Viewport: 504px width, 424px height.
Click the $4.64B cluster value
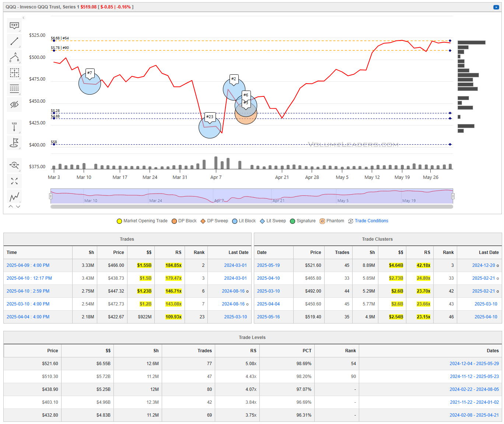(396, 265)
